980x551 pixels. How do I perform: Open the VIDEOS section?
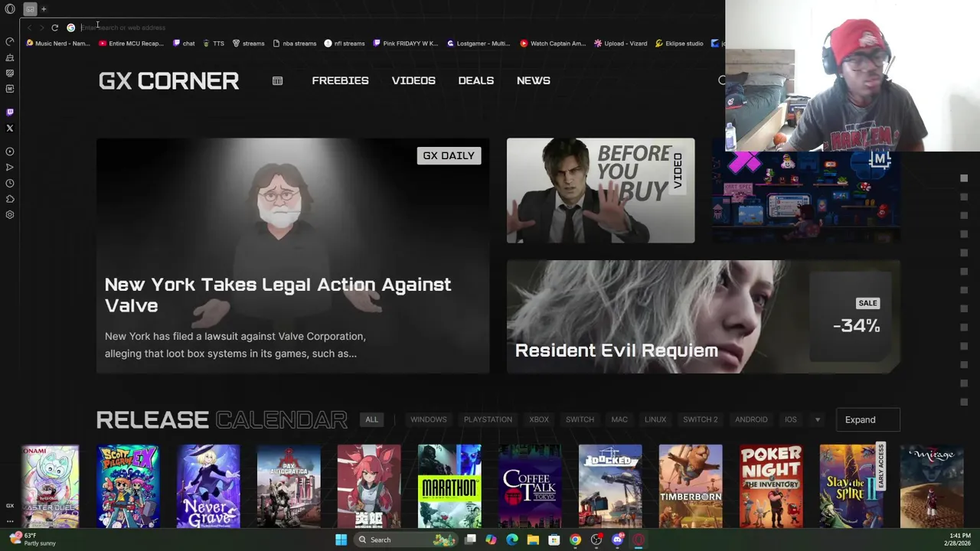(x=413, y=80)
